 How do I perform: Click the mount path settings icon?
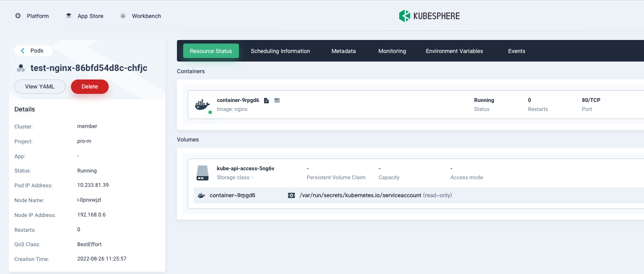[x=291, y=195]
